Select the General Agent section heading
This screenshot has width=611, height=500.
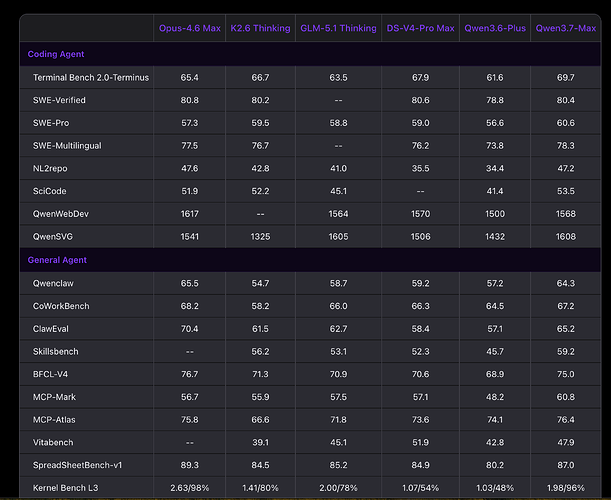[x=57, y=260]
